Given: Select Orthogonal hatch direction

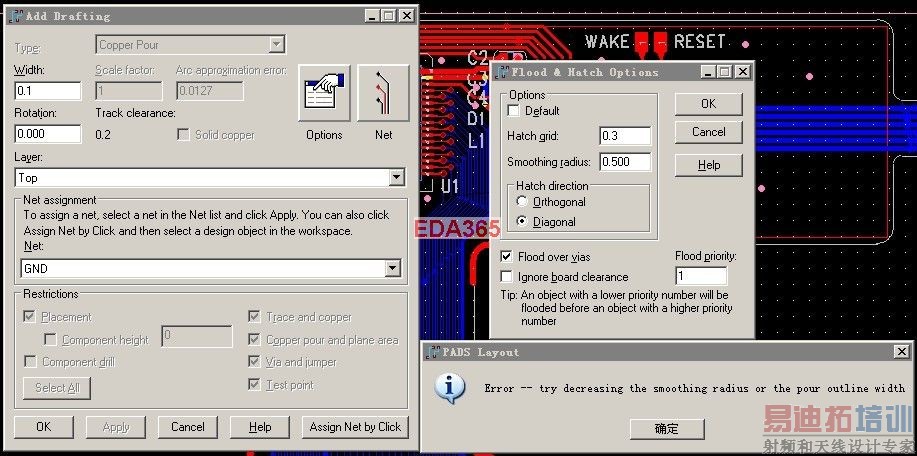Looking at the screenshot, I should click(522, 202).
